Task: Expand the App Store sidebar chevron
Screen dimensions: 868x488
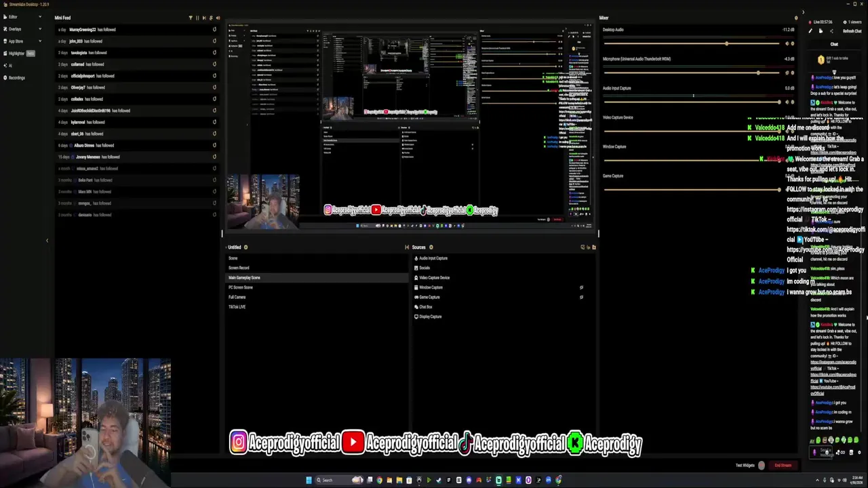Action: [39, 41]
